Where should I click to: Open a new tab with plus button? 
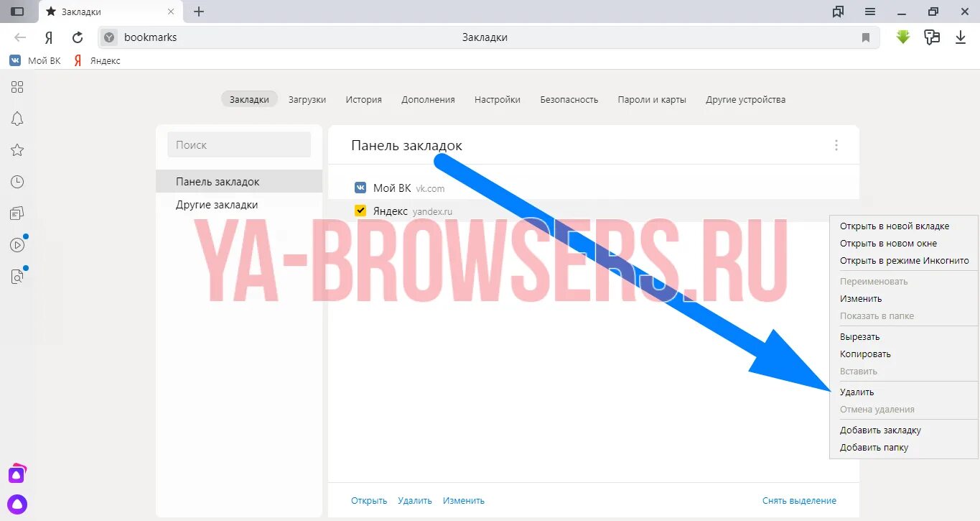click(x=200, y=11)
